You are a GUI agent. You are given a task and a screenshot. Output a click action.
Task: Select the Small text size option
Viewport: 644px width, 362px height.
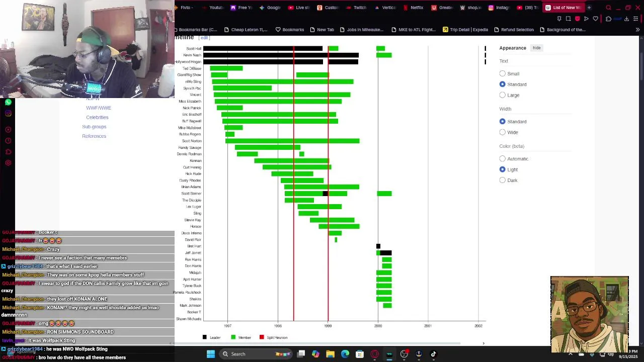[502, 73]
